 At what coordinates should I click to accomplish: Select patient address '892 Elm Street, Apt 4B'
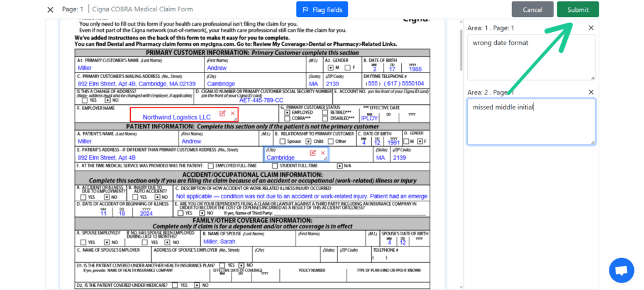(107, 158)
